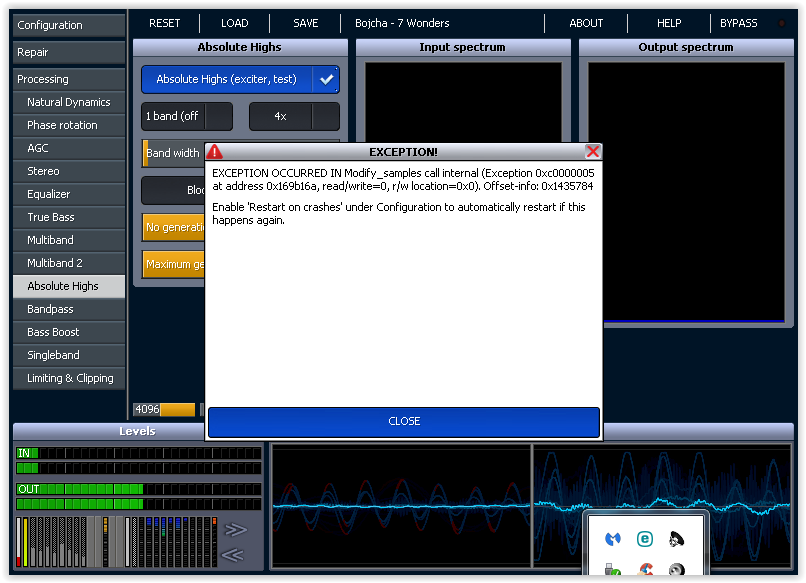Close the EXCEPTION dialog with the red X
The height and width of the screenshot is (583, 806).
(593, 152)
